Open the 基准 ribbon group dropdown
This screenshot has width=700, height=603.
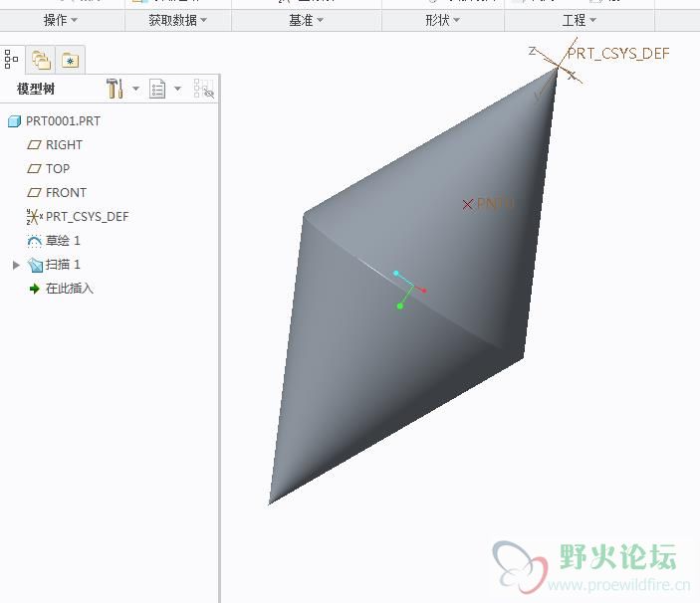point(307,20)
